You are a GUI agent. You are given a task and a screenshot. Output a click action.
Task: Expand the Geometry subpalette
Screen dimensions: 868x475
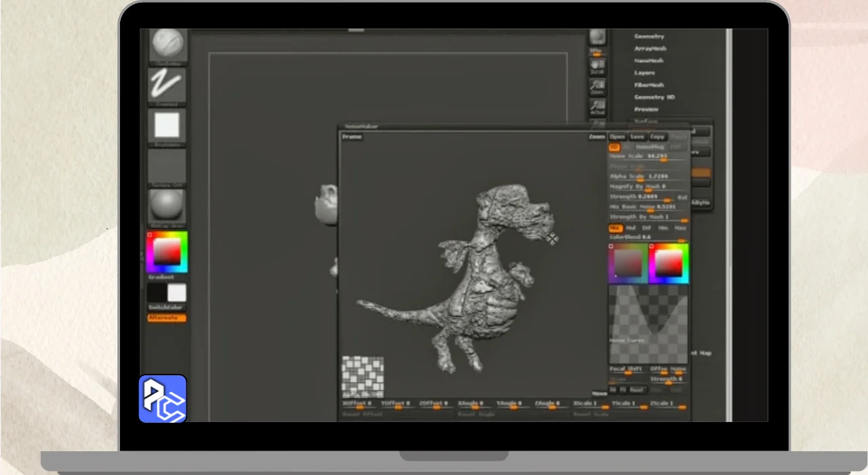[649, 36]
